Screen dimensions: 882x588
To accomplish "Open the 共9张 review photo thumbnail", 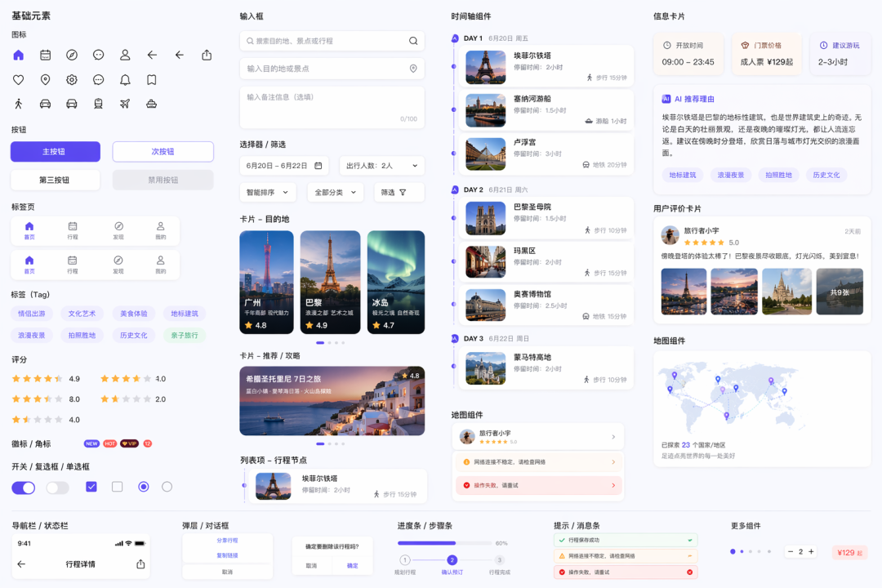I will tap(840, 292).
